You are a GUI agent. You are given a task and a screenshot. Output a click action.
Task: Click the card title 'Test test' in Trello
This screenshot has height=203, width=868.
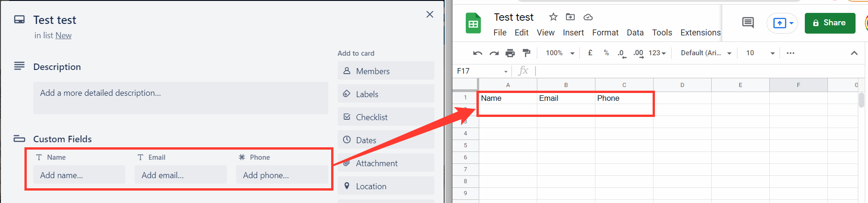point(55,20)
